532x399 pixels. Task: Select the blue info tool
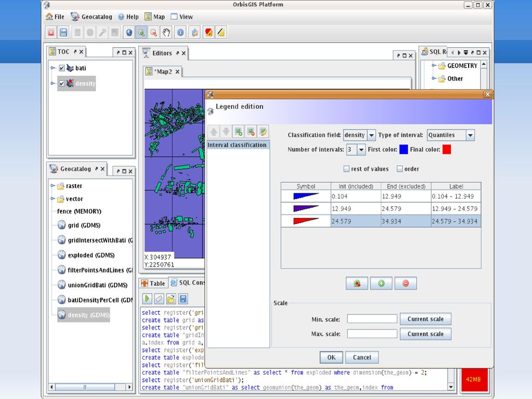tap(180, 33)
